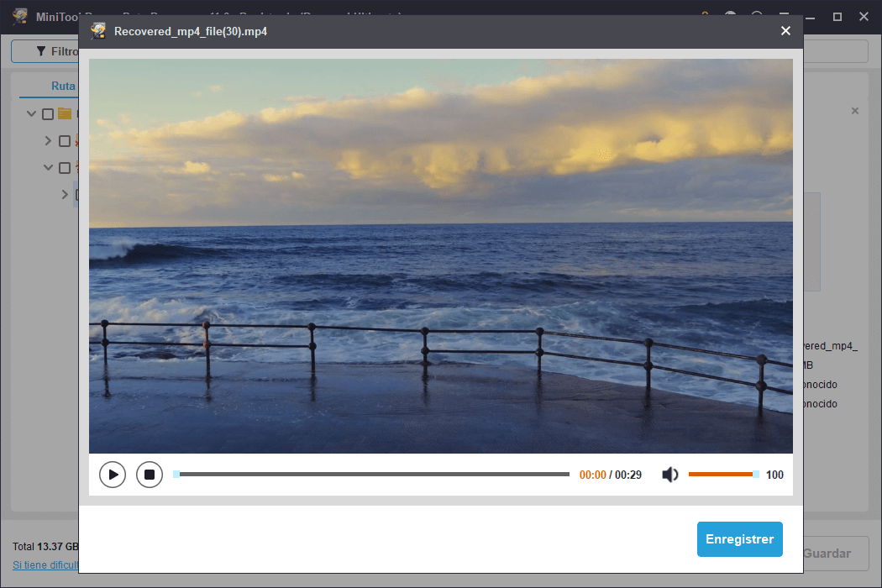Collapse the top-level folder tree node
The width and height of the screenshot is (882, 588).
(x=32, y=114)
